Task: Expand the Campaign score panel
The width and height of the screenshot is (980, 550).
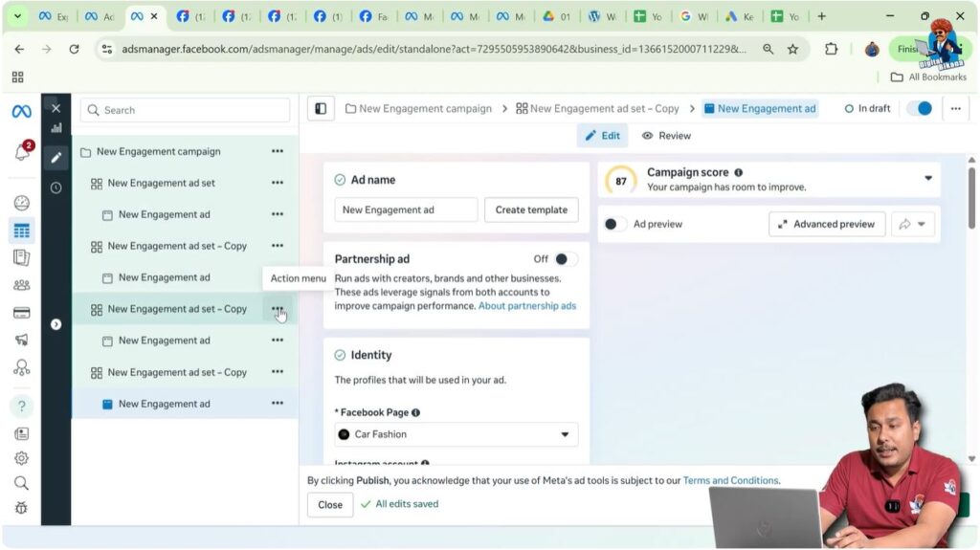Action: pos(928,179)
